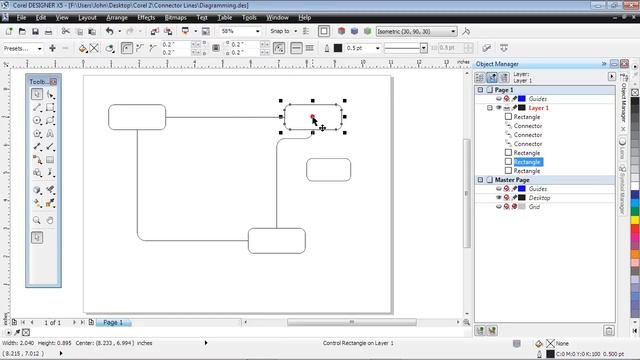Click the Cut scissors icon
Screen dimensions: 640x360
[65, 31]
